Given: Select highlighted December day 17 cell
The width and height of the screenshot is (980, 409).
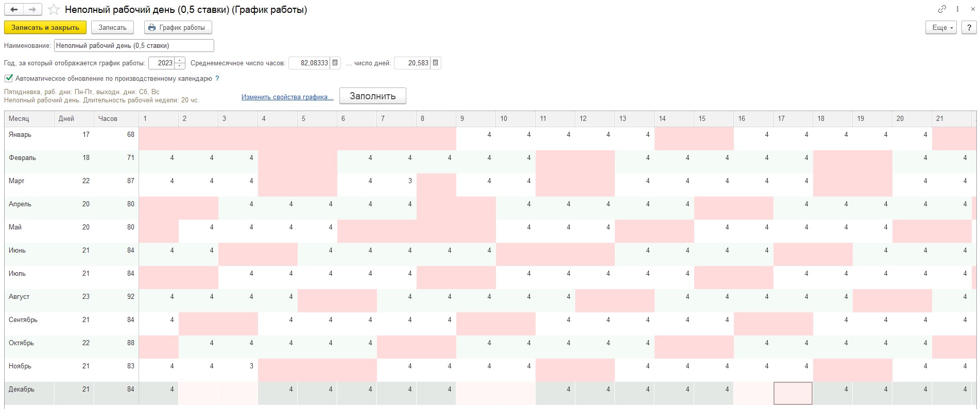Looking at the screenshot, I should tap(793, 393).
